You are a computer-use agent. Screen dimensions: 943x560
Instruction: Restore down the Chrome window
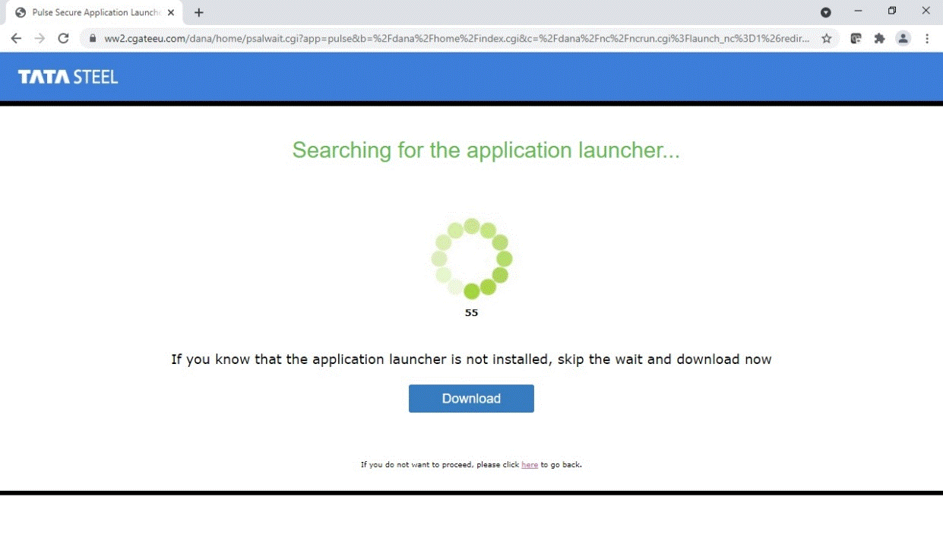coord(892,11)
